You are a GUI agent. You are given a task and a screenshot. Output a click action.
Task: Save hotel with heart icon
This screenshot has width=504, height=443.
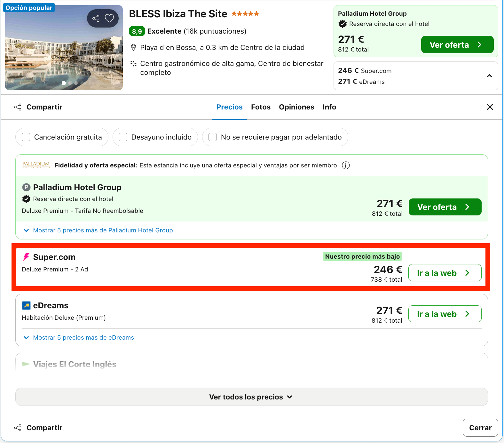pos(109,18)
